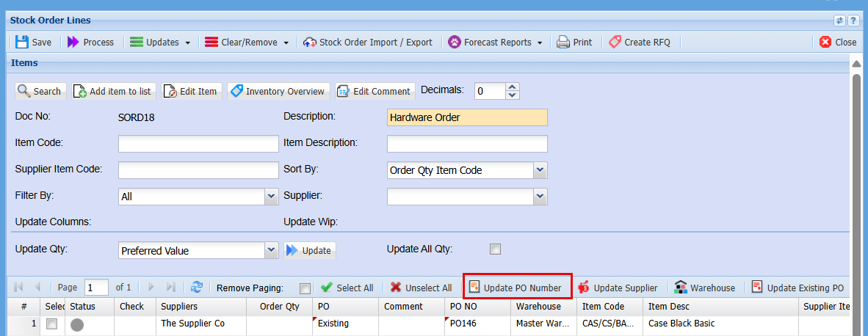The height and width of the screenshot is (336, 868).
Task: Open the Clear/Remove menu
Action: (x=247, y=42)
